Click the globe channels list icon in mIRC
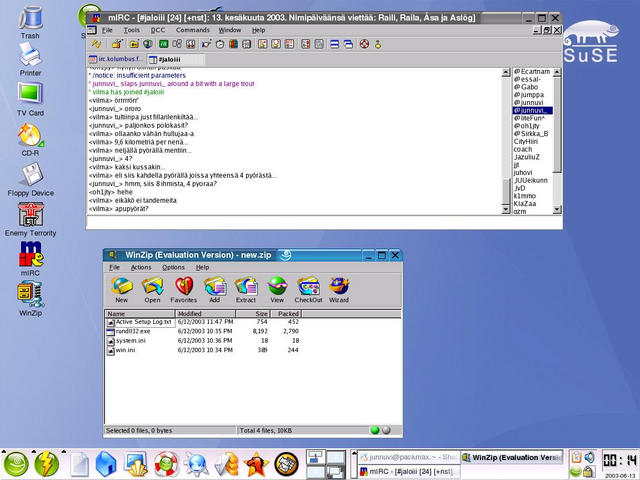This screenshot has height=480, width=640. [147, 44]
